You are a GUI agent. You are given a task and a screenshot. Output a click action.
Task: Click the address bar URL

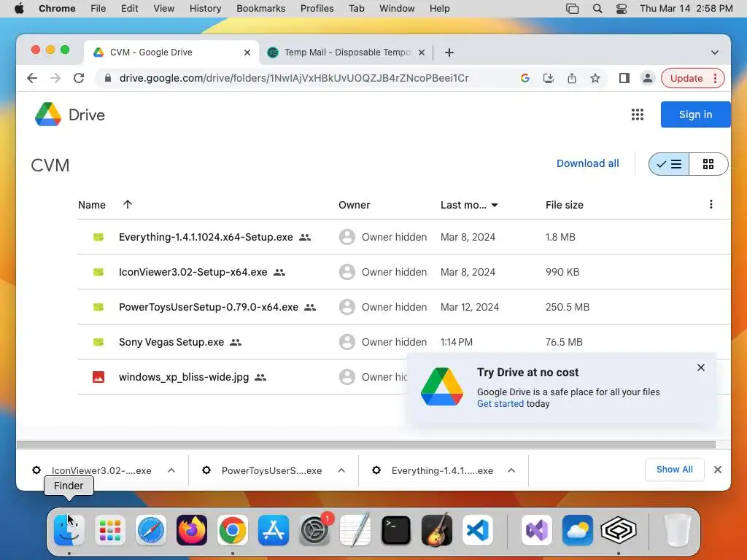pos(294,78)
